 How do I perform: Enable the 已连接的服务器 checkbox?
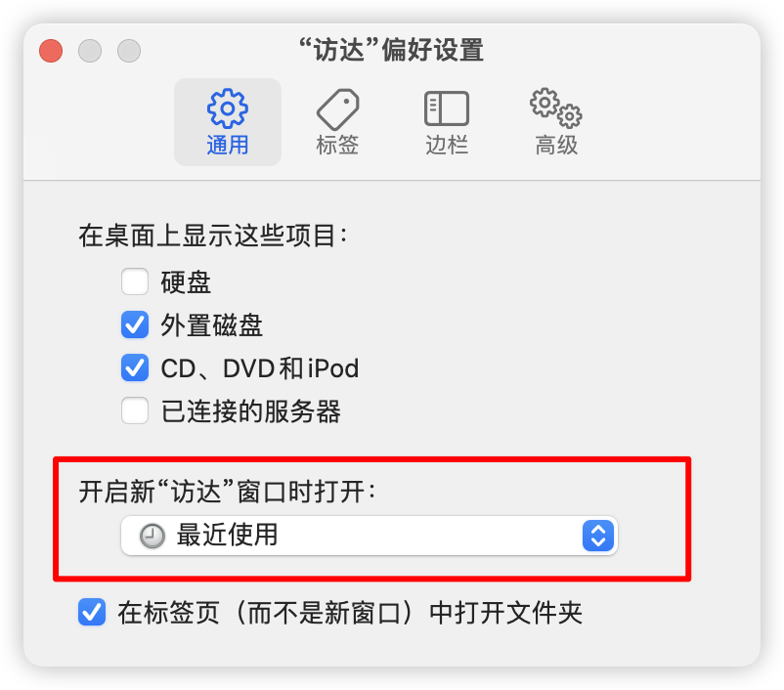click(135, 411)
